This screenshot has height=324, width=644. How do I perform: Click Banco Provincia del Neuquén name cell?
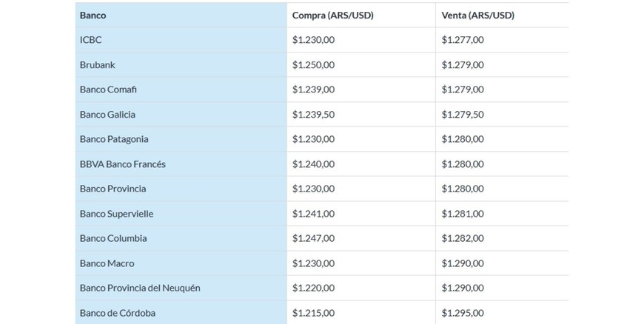[x=140, y=288]
